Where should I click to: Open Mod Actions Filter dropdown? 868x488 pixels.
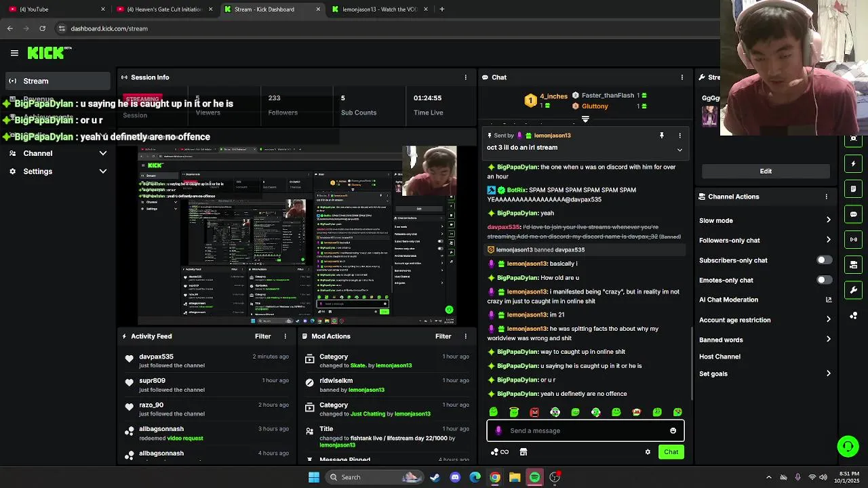coord(443,336)
